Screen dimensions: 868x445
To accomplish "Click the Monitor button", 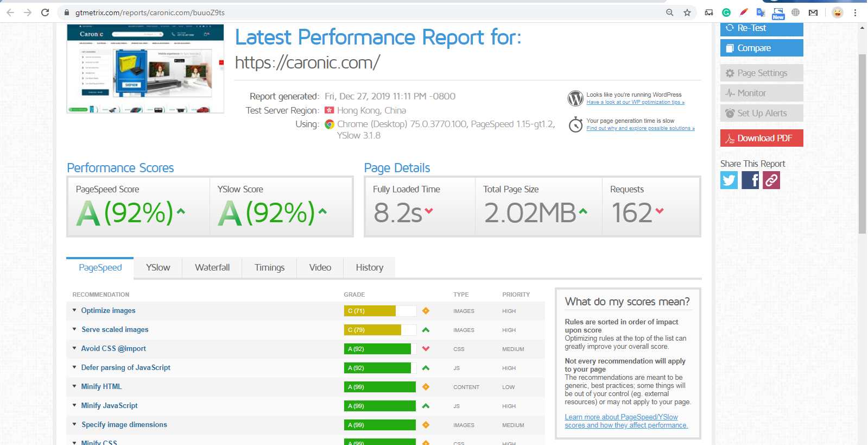I will (762, 93).
